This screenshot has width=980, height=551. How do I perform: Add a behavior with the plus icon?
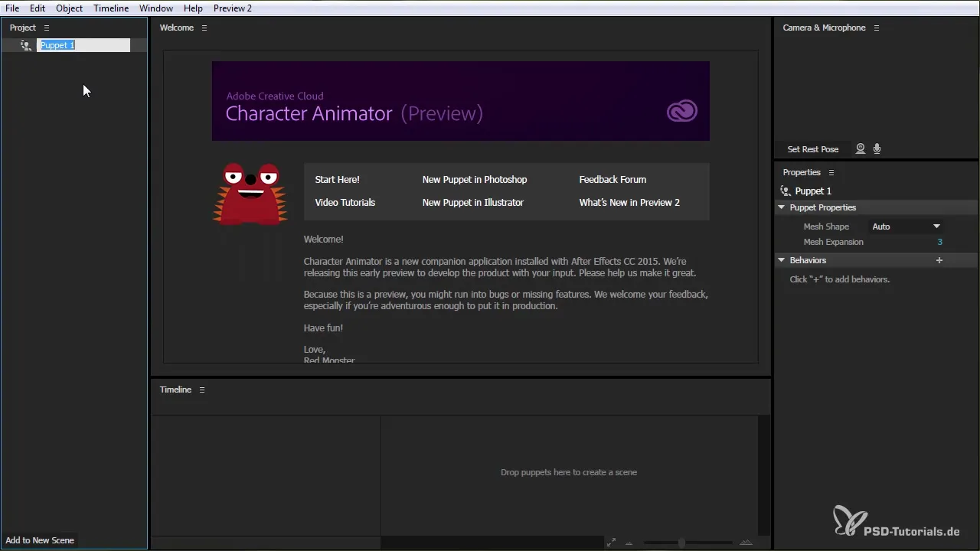pos(939,260)
